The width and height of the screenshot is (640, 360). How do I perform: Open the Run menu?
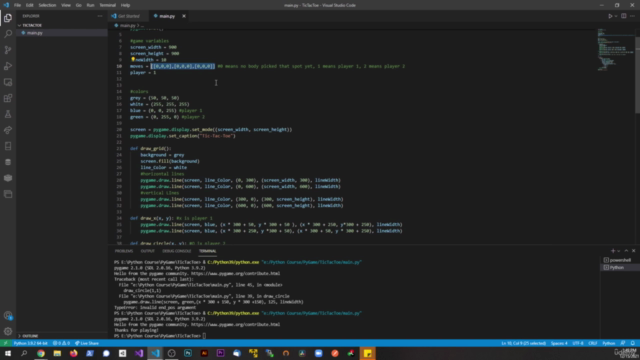(x=90, y=5)
